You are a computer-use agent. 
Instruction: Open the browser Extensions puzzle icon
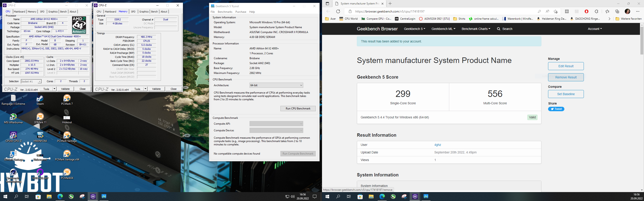click(x=597, y=11)
